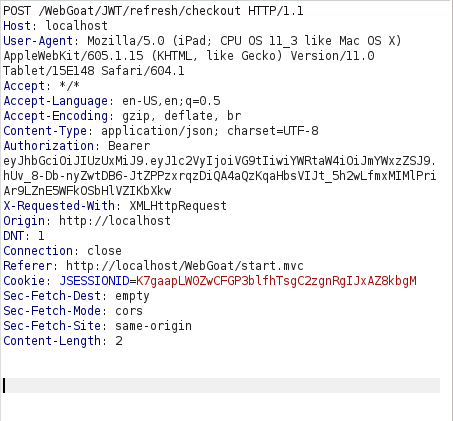The image size is (453, 421).
Task: Select the Host header name
Action: point(17,26)
